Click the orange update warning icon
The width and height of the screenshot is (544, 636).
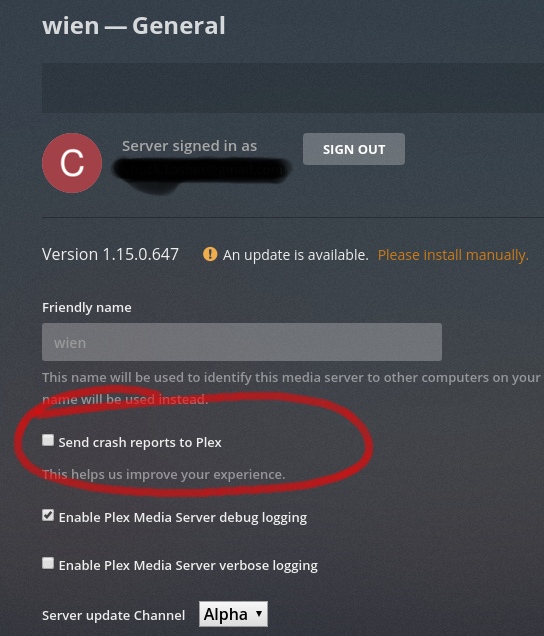click(210, 254)
